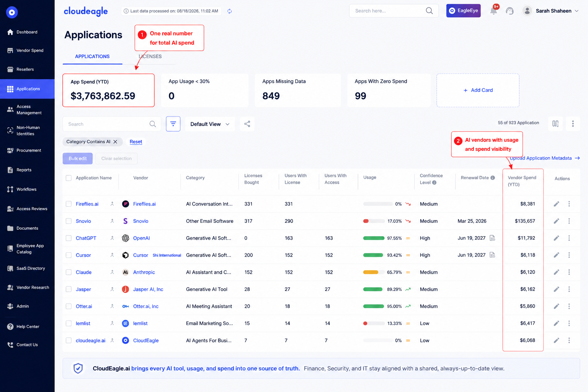Image resolution: width=588 pixels, height=392 pixels.
Task: Click the Confidence Level info icon
Action: [x=434, y=183]
